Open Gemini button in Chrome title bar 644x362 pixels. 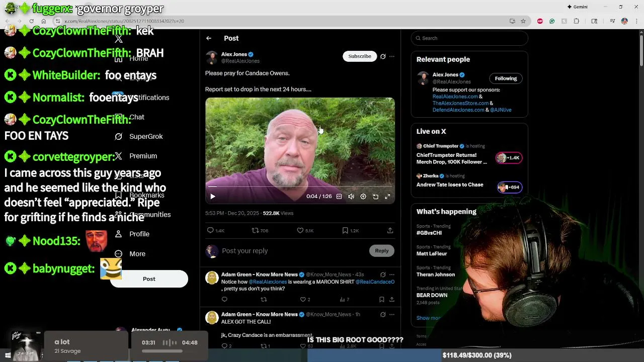coord(577,7)
